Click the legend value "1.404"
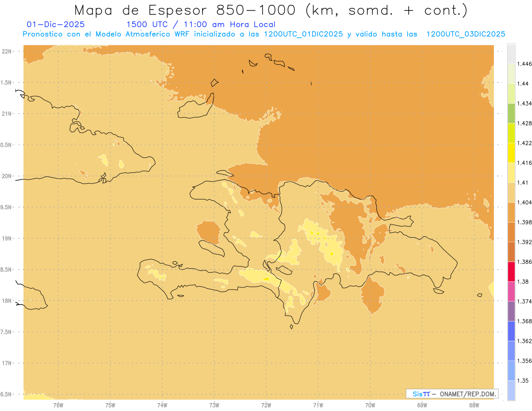The height and width of the screenshot is (411, 532). tap(524, 202)
